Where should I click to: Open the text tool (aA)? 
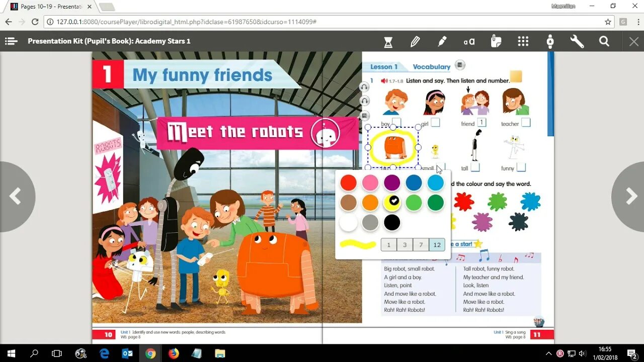[469, 42]
